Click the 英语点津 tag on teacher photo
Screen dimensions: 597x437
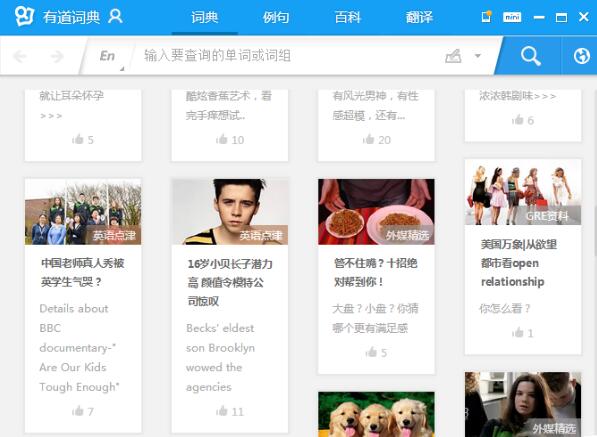click(114, 235)
